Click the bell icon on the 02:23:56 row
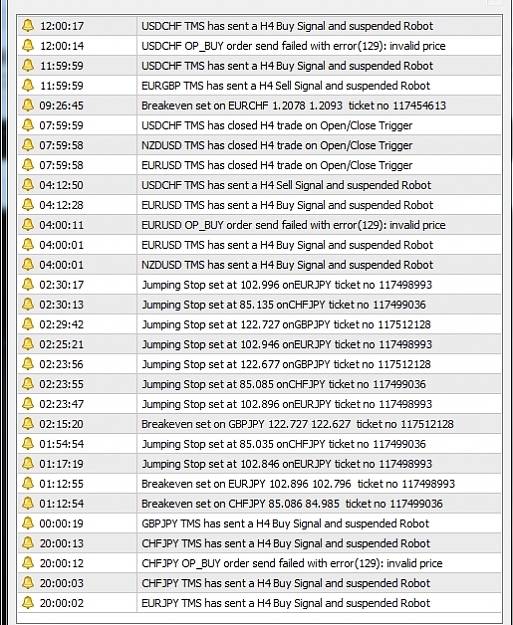This screenshot has width=513, height=625. 28,364
